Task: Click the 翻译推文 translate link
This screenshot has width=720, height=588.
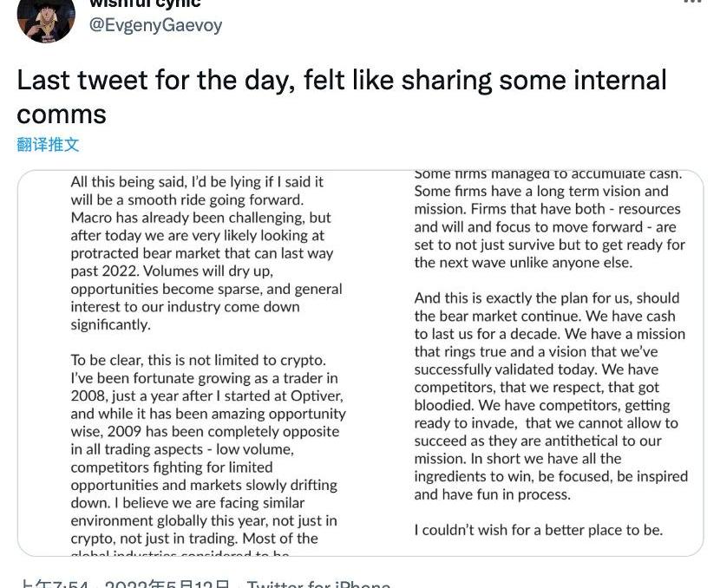Action: coord(48,144)
